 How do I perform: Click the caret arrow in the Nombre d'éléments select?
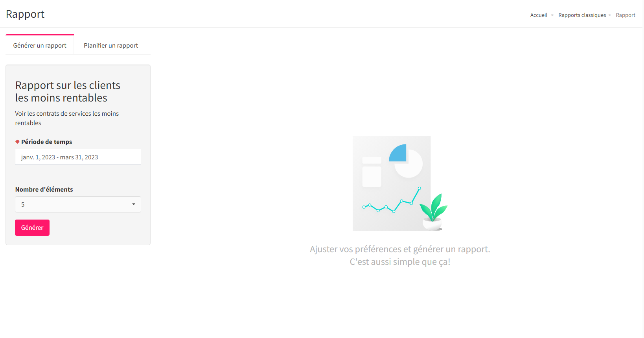point(134,204)
